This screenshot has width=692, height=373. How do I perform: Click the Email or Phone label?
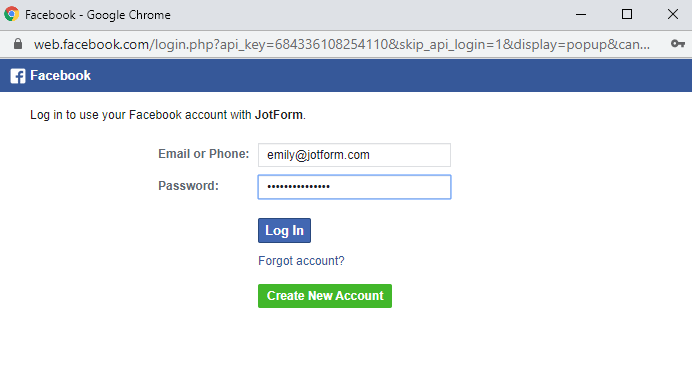pyautogui.click(x=203, y=154)
